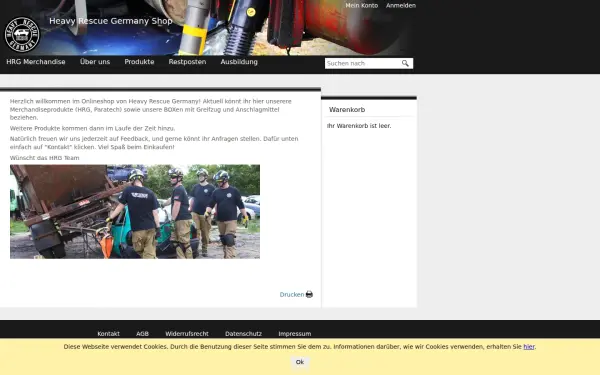This screenshot has height=375, width=600.
Task: Click the Heavy Rescue Germany Shop title
Action: click(x=111, y=21)
